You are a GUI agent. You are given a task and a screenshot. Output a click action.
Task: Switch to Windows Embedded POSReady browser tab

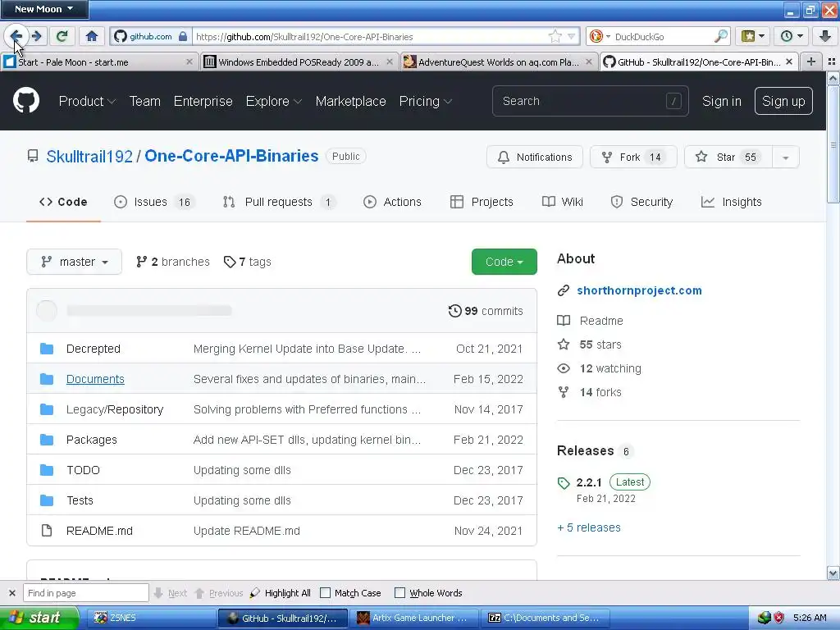click(x=299, y=62)
